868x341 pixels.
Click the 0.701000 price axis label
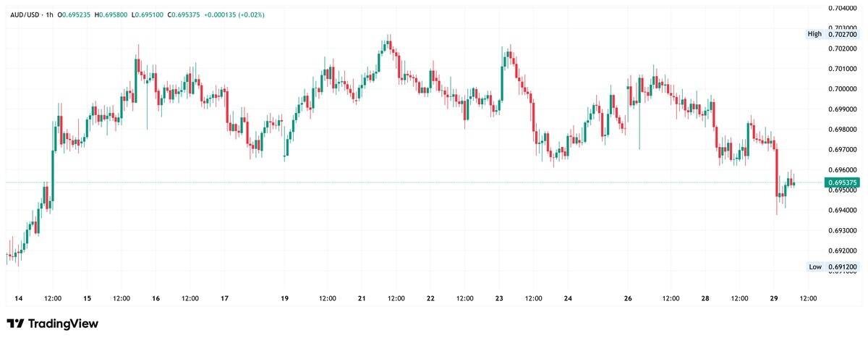tap(843, 69)
